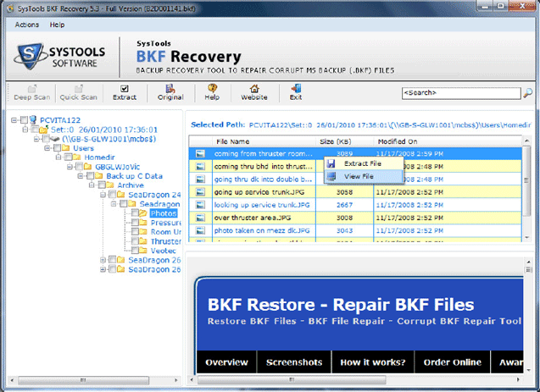Collapse the SeaDragon 24 tree node
Image resolution: width=540 pixels, height=392 pixels.
pyautogui.click(x=103, y=195)
